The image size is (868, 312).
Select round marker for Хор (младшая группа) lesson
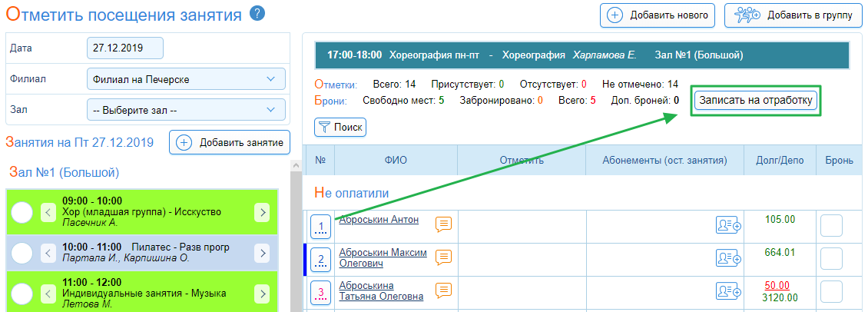click(23, 212)
